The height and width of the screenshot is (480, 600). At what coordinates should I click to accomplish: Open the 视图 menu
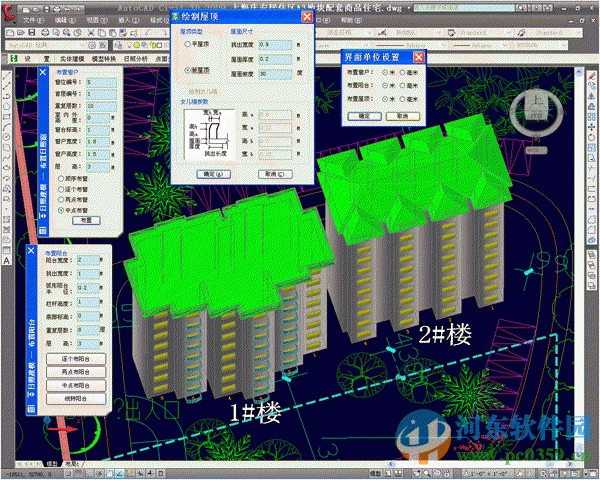click(x=97, y=20)
